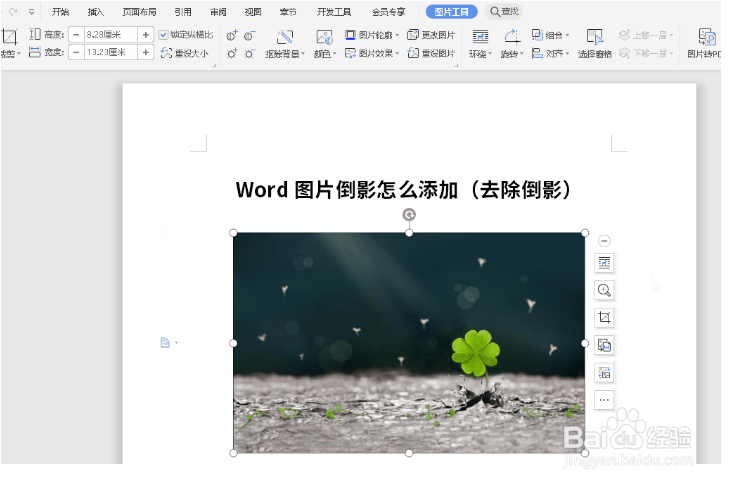Click the floating layout options icon

pyautogui.click(x=604, y=263)
